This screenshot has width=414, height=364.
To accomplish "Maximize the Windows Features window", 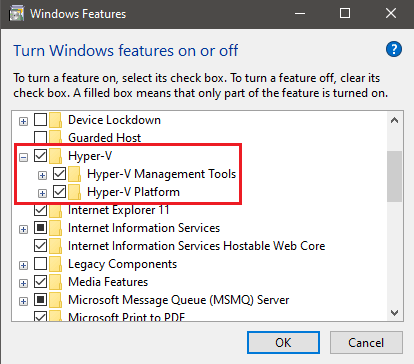I will click(x=345, y=14).
